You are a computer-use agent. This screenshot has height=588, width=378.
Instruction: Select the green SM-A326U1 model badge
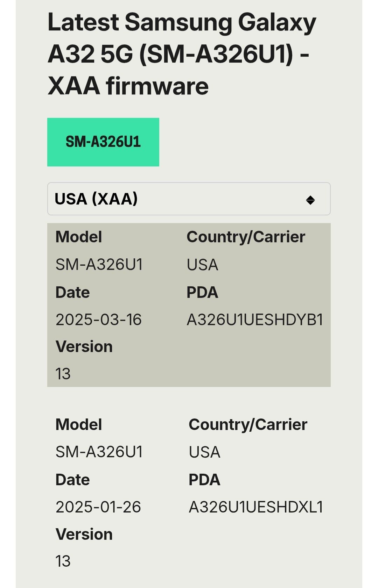click(103, 142)
